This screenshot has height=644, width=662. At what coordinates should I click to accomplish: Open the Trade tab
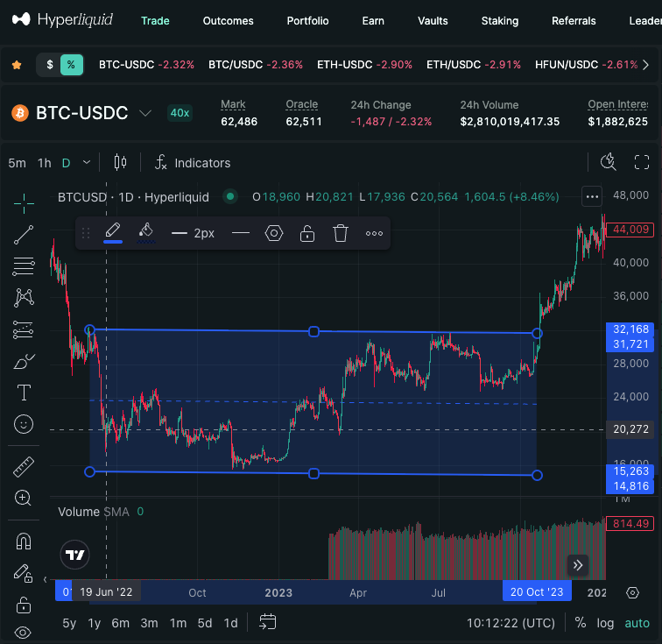point(155,21)
